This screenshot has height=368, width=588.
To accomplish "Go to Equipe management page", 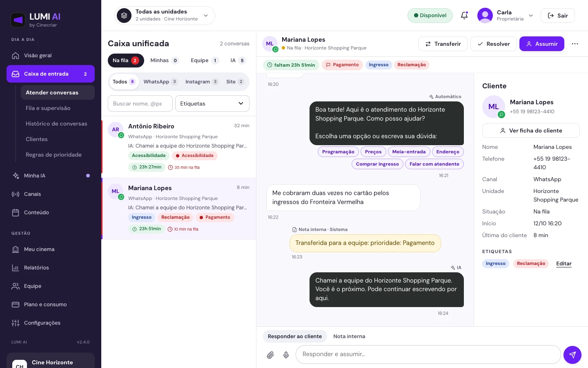I will (x=51, y=286).
